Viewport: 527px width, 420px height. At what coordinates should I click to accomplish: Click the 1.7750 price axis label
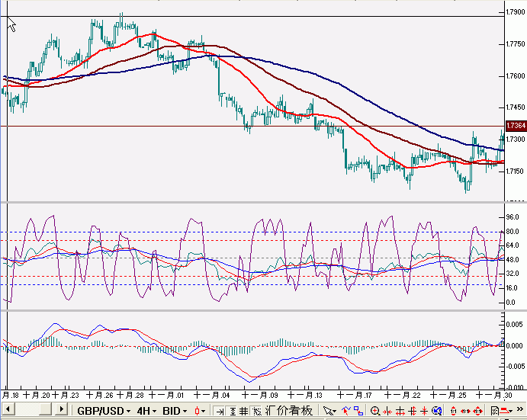[x=516, y=44]
